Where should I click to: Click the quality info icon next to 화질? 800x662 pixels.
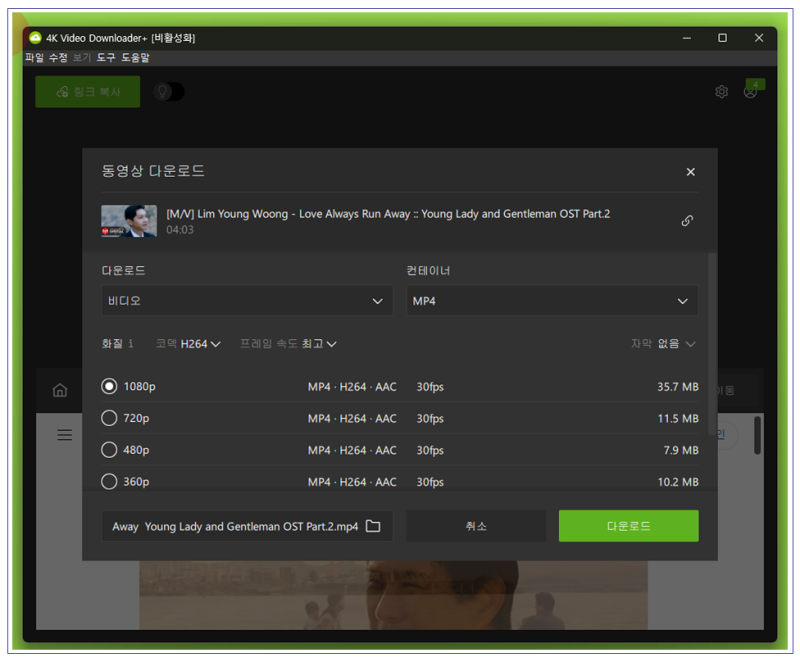pyautogui.click(x=131, y=343)
